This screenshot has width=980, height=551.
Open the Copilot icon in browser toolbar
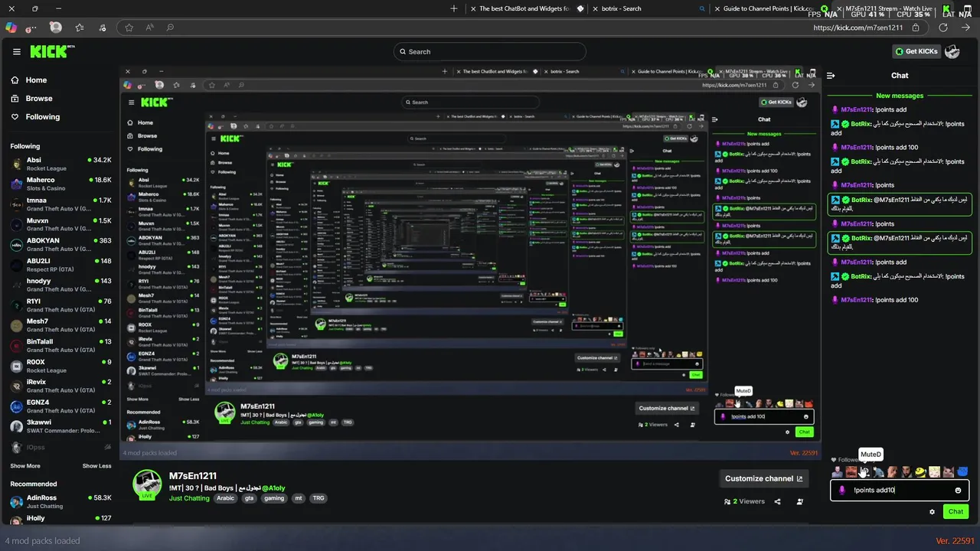point(11,28)
